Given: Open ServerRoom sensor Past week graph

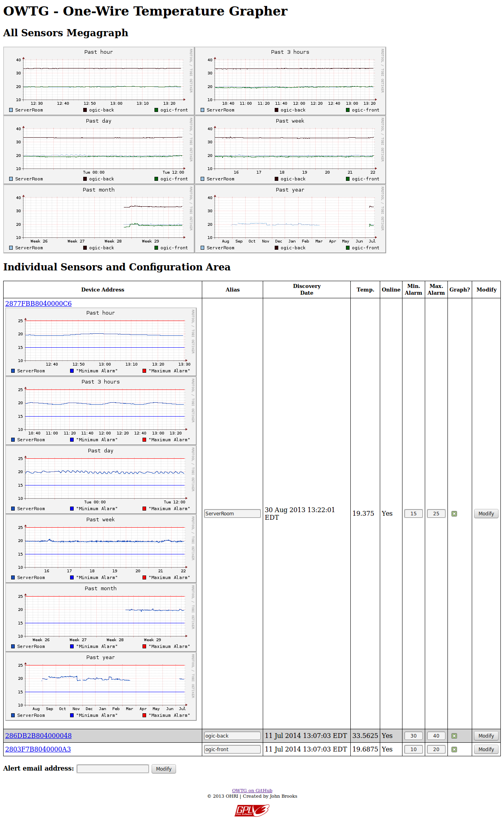Looking at the screenshot, I should [x=101, y=548].
